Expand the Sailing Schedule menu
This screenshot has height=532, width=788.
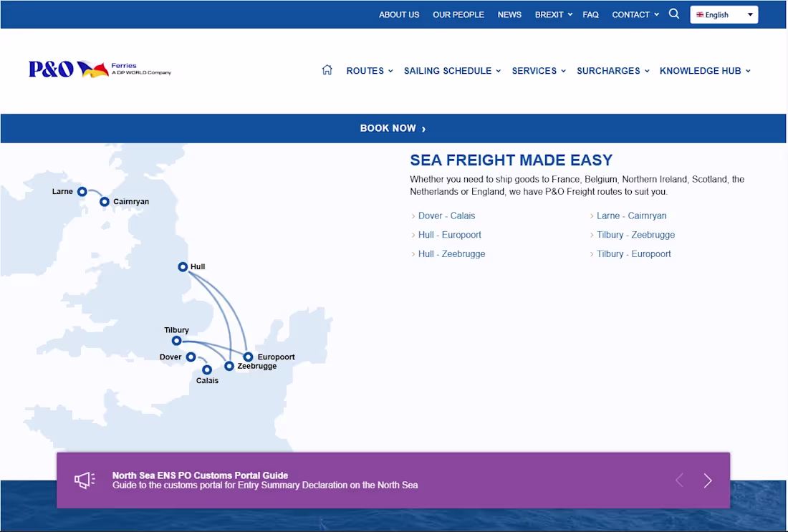[x=452, y=71]
